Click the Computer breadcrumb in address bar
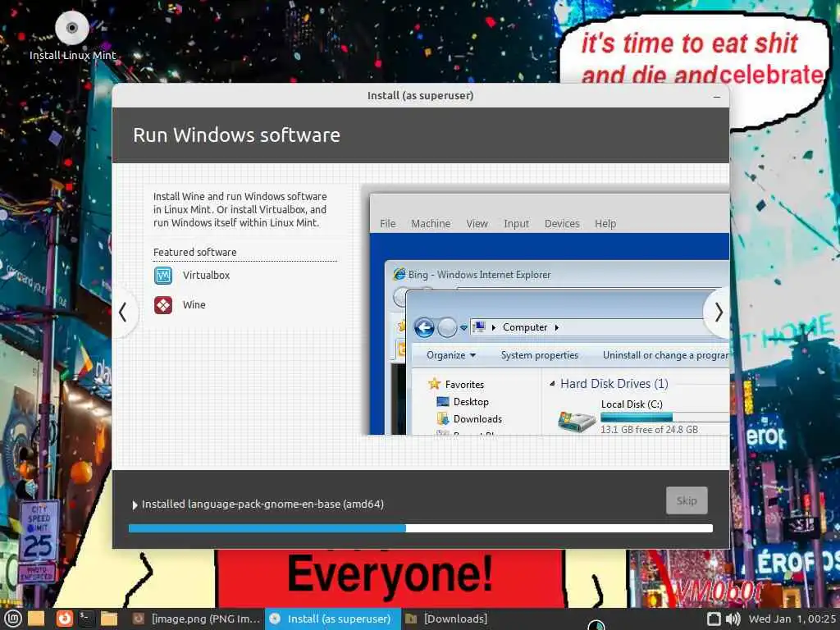Image resolution: width=840 pixels, height=630 pixels. coord(525,327)
